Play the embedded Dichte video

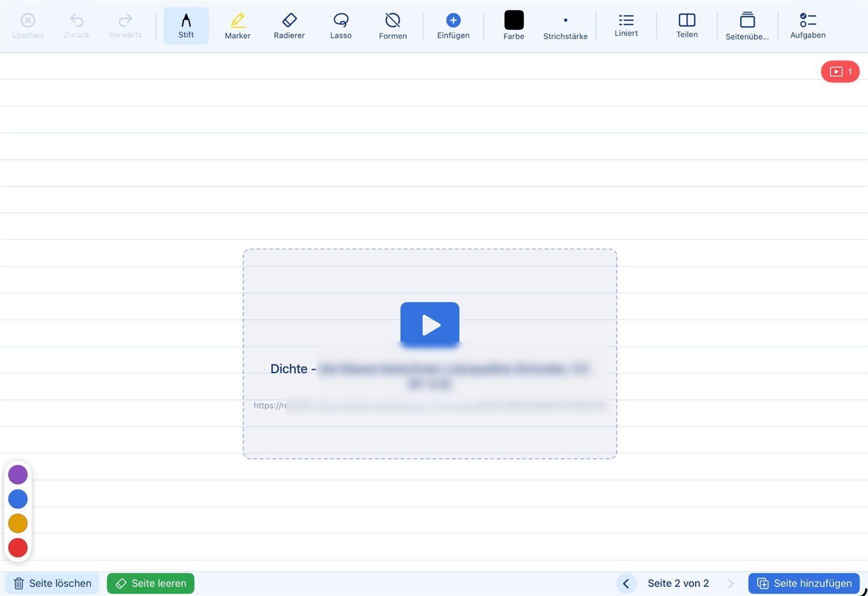429,325
